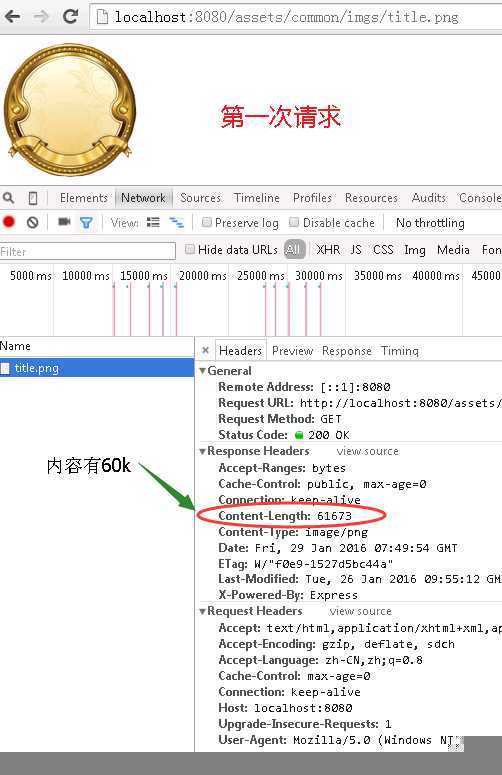Click view source beside Request Headers
This screenshot has width=502, height=775.
pos(361,611)
